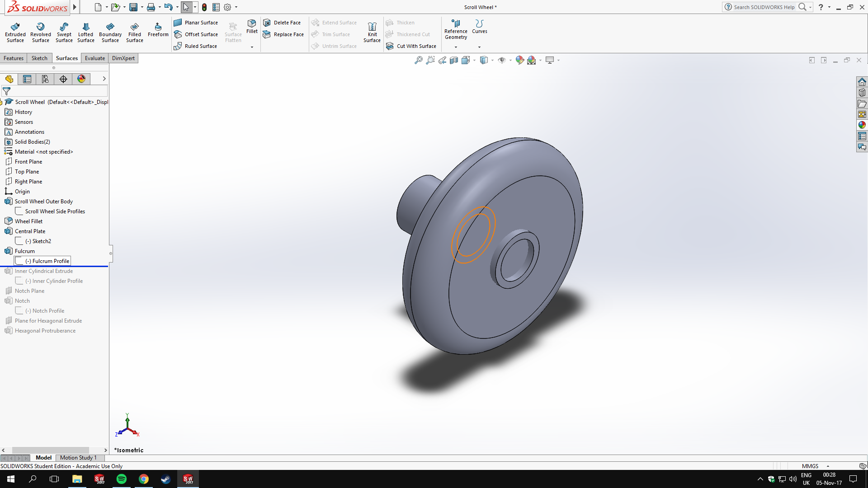Screen dimensions: 868x488
Task: Expand the Curves dropdown arrow
Action: [x=479, y=47]
